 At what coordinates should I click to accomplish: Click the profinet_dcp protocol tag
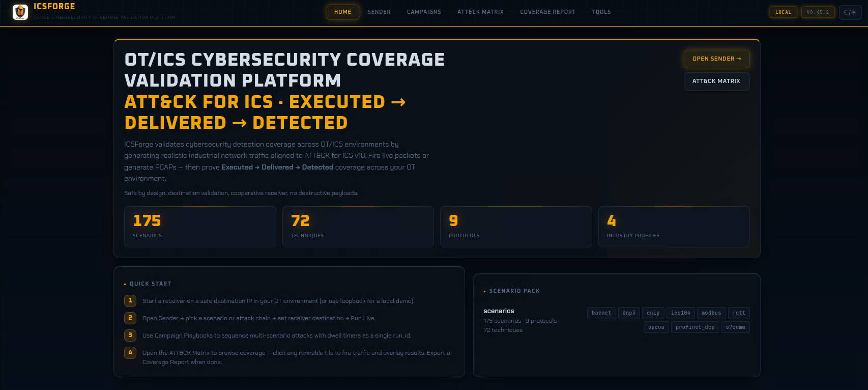[695, 327]
